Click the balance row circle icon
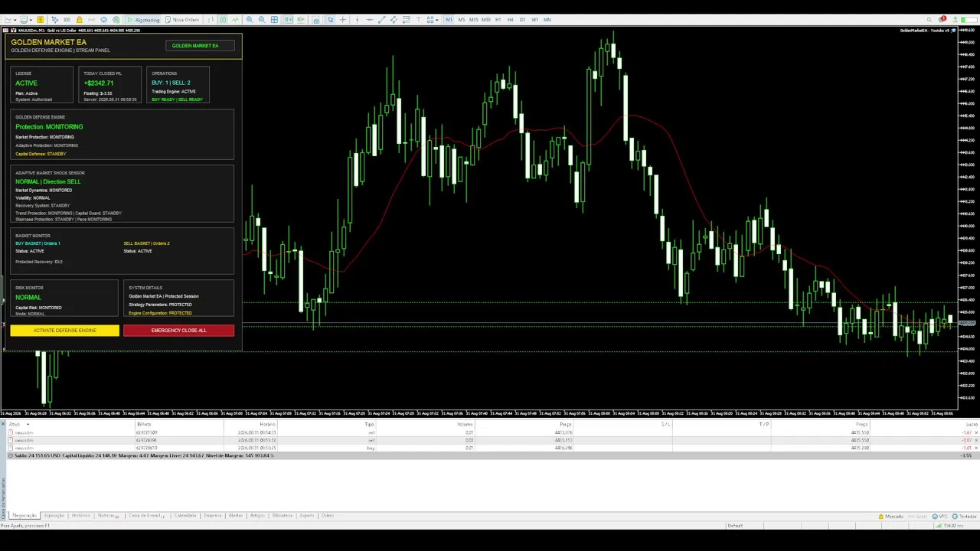The image size is (980, 551). coord(10,455)
